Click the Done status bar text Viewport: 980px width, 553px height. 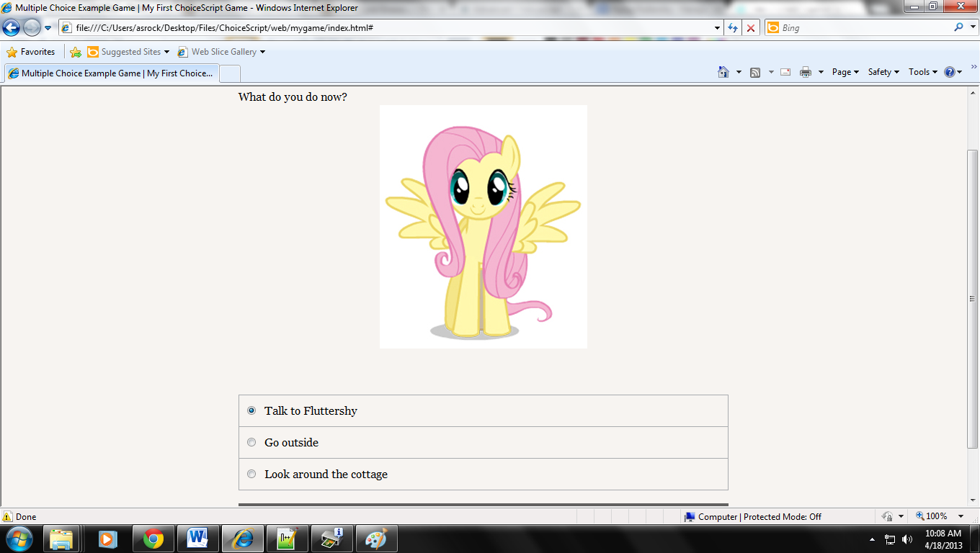pos(26,516)
